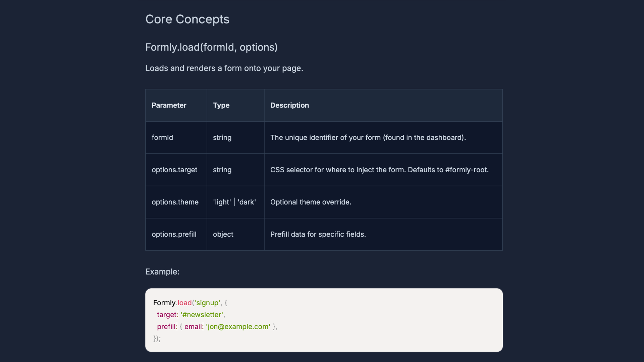Click the Parameter column header
Image resolution: width=644 pixels, height=362 pixels.
(x=169, y=105)
